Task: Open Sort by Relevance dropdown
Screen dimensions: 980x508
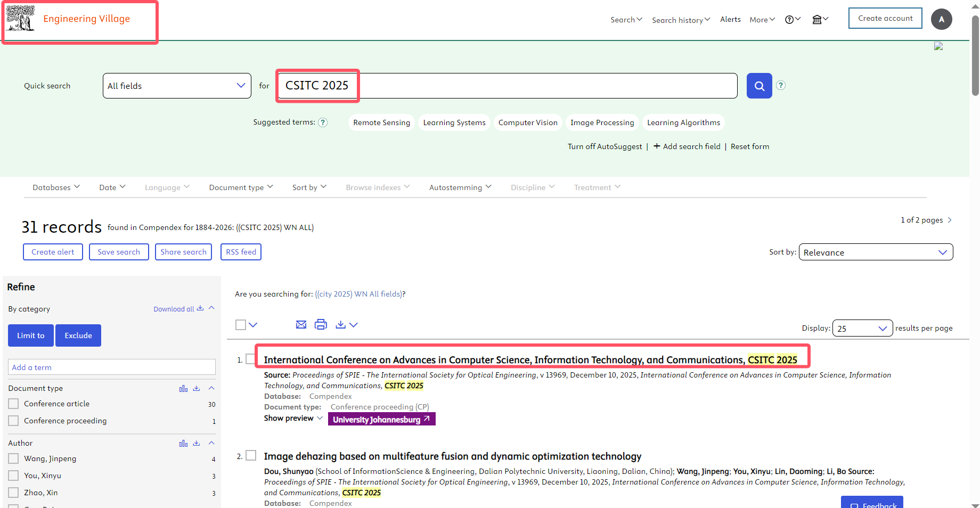Action: (x=876, y=252)
